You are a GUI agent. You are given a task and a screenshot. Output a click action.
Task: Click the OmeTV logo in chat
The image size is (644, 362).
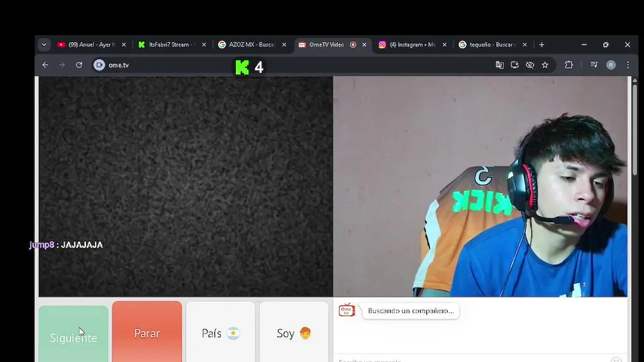[x=347, y=310]
